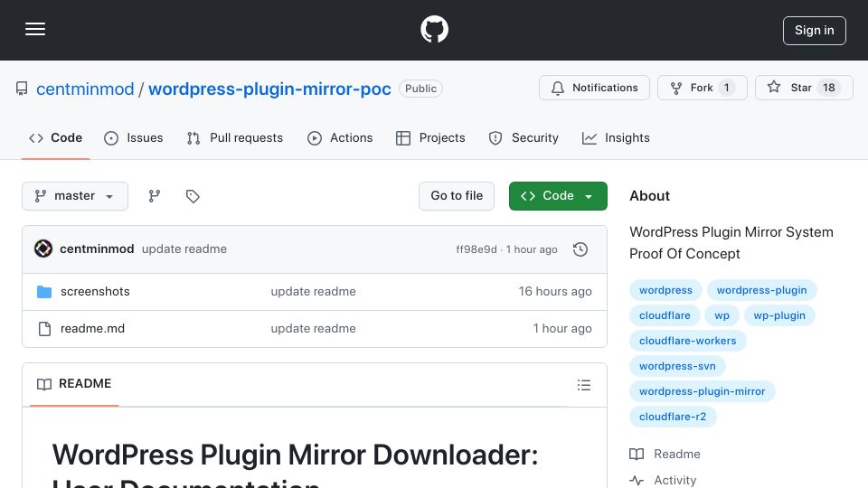Select the README tab
868x488 pixels.
click(74, 384)
